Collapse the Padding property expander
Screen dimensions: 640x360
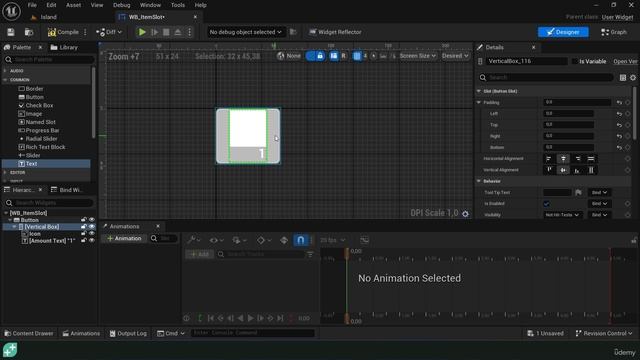tap(479, 102)
